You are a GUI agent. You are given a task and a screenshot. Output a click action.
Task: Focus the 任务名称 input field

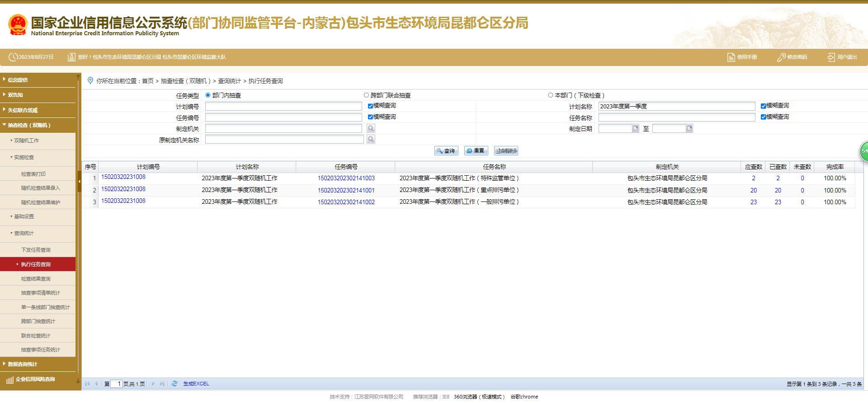click(677, 117)
